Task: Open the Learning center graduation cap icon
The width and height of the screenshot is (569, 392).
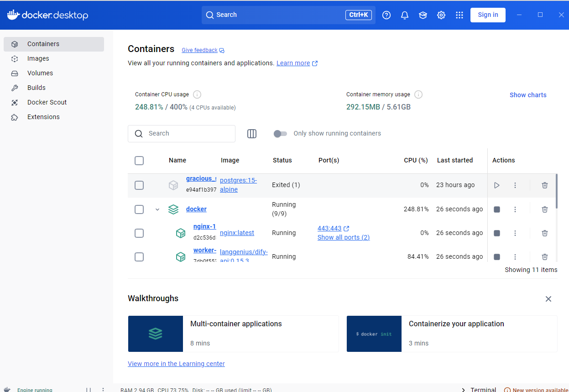Action: coord(423,15)
